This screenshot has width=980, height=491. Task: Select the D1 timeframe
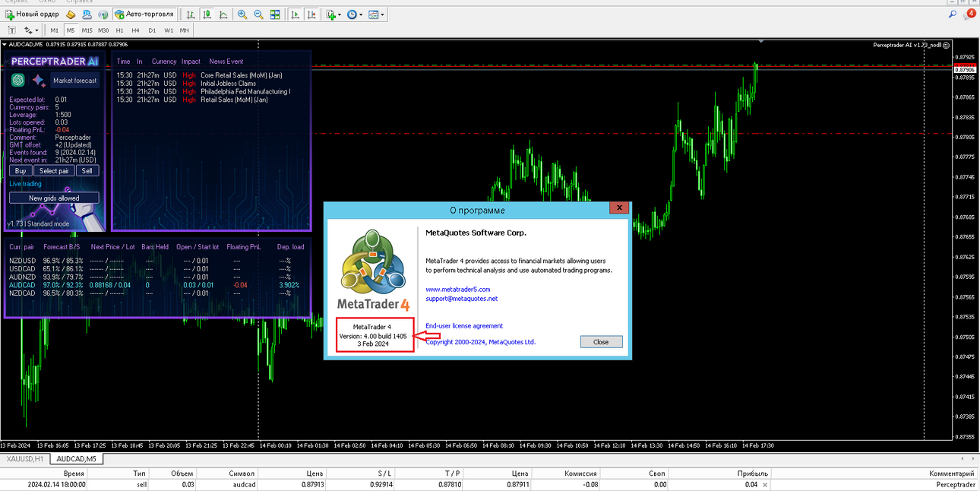(x=152, y=30)
